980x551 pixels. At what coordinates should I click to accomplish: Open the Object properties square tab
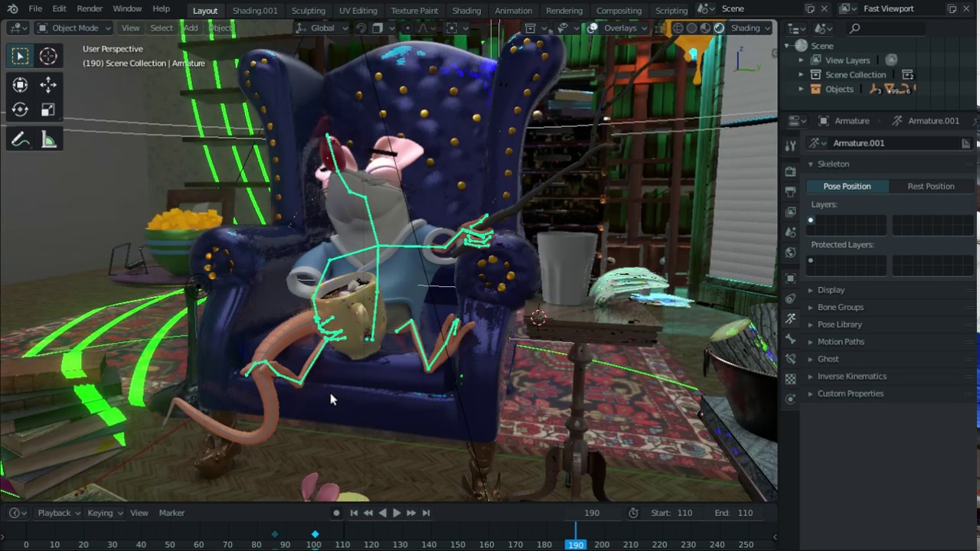click(x=791, y=278)
